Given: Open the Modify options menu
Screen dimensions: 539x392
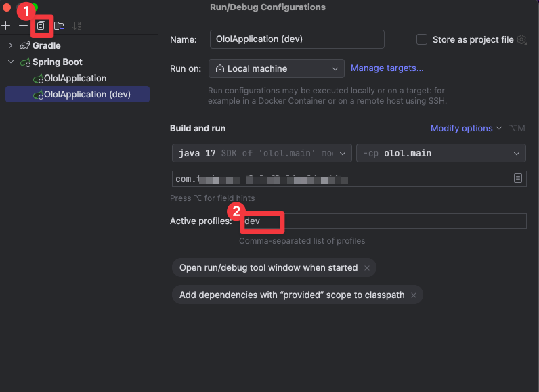Looking at the screenshot, I should pos(466,128).
